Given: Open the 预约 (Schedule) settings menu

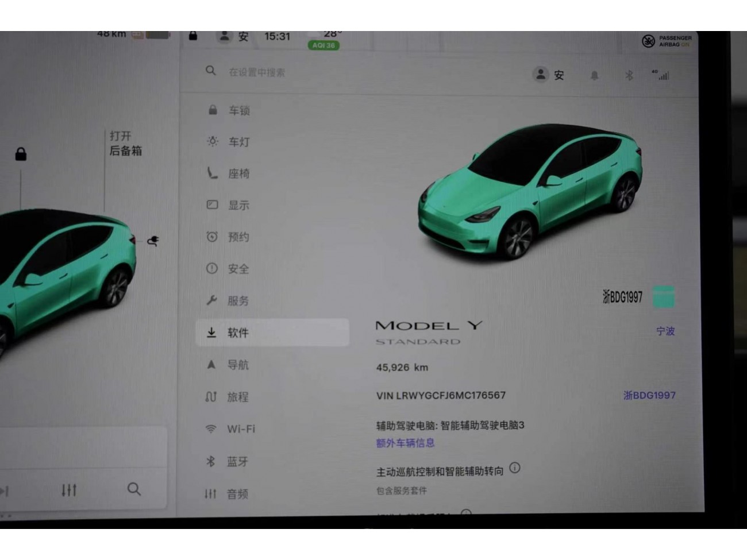Looking at the screenshot, I should (272, 237).
